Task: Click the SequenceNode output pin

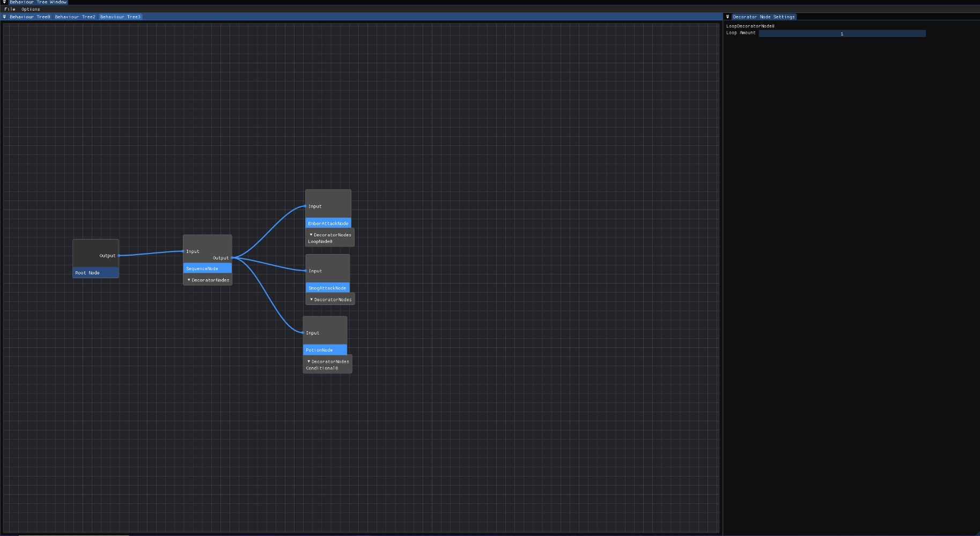Action: click(x=232, y=258)
